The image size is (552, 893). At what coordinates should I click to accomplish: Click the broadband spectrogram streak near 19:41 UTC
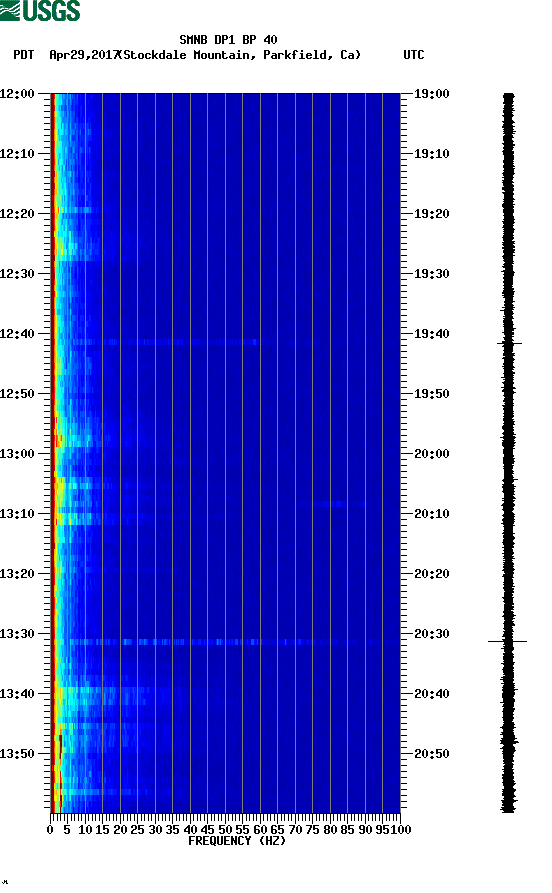(x=165, y=342)
